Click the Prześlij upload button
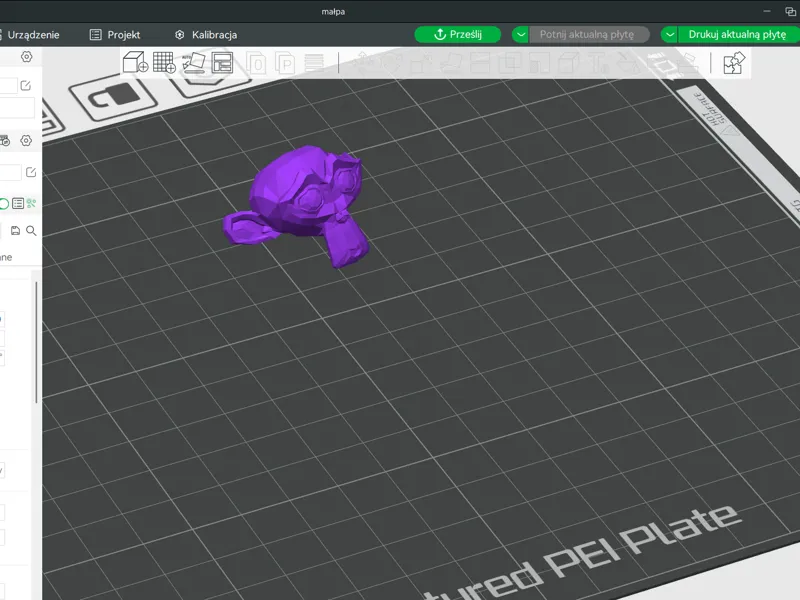This screenshot has width=800, height=600. [458, 35]
